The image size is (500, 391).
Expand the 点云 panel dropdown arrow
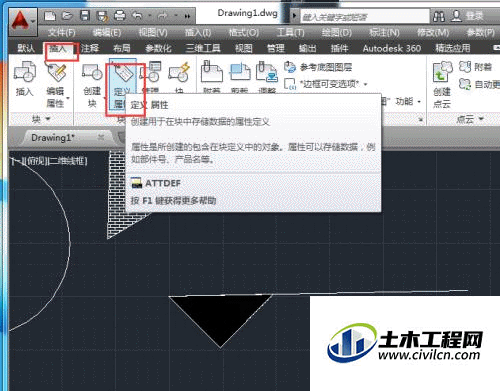pyautogui.click(x=481, y=119)
